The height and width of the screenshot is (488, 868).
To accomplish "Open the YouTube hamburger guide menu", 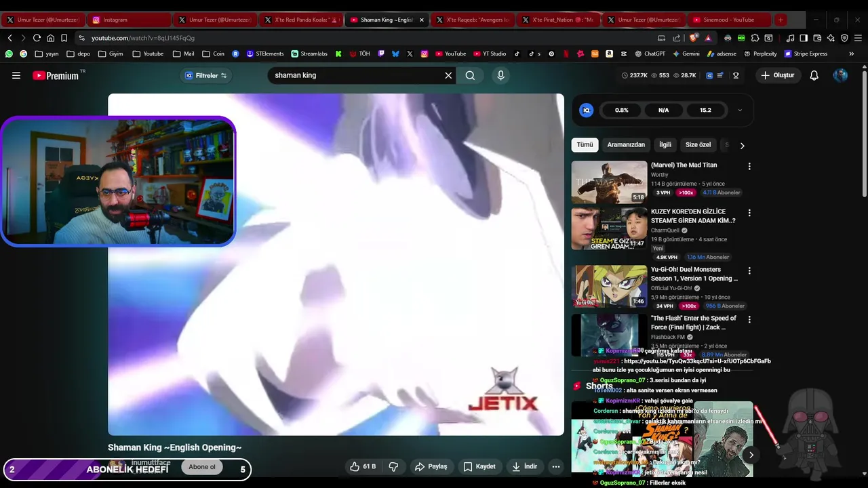I will click(16, 75).
